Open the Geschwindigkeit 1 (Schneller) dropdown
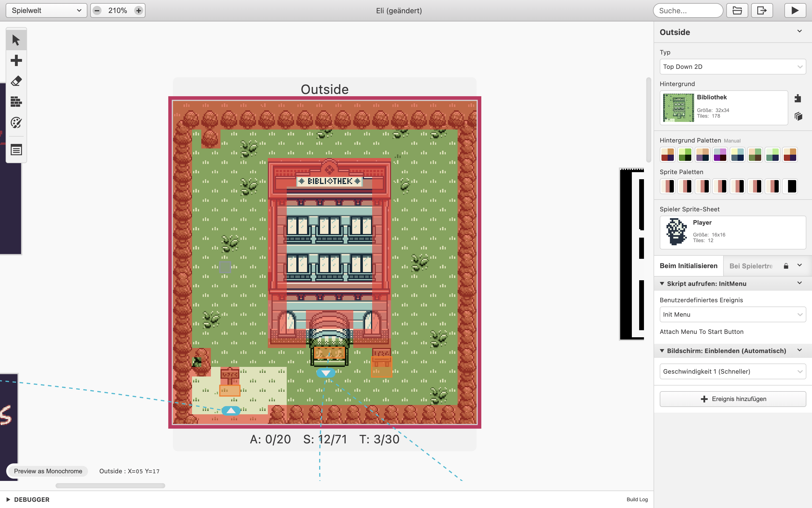Viewport: 812px width, 508px height. click(732, 371)
